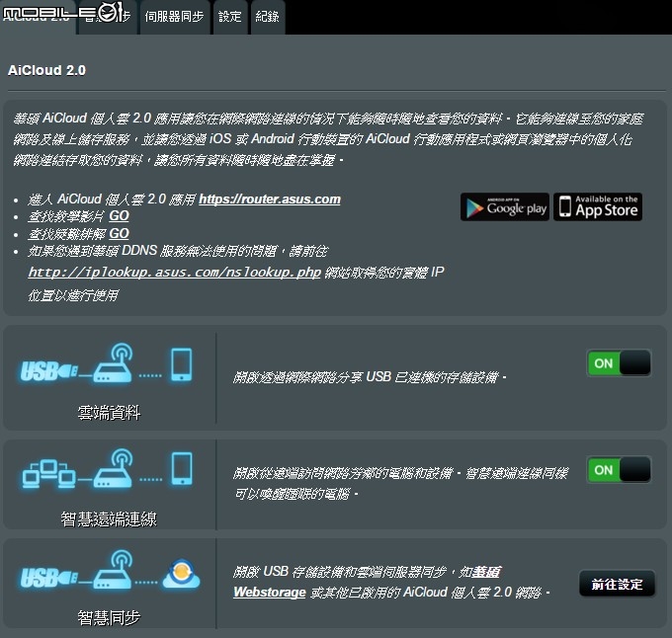672x638 pixels.
Task: Open the https://router.asus.com link
Action: pyautogui.click(x=270, y=199)
